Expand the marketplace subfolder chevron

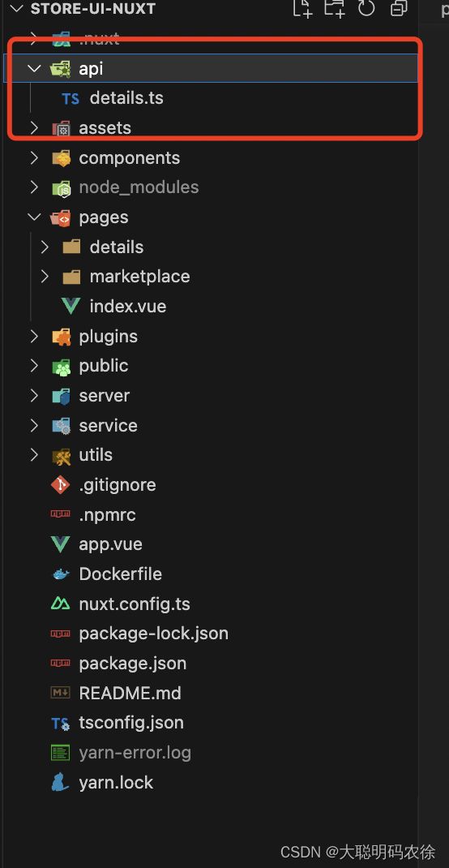point(45,277)
